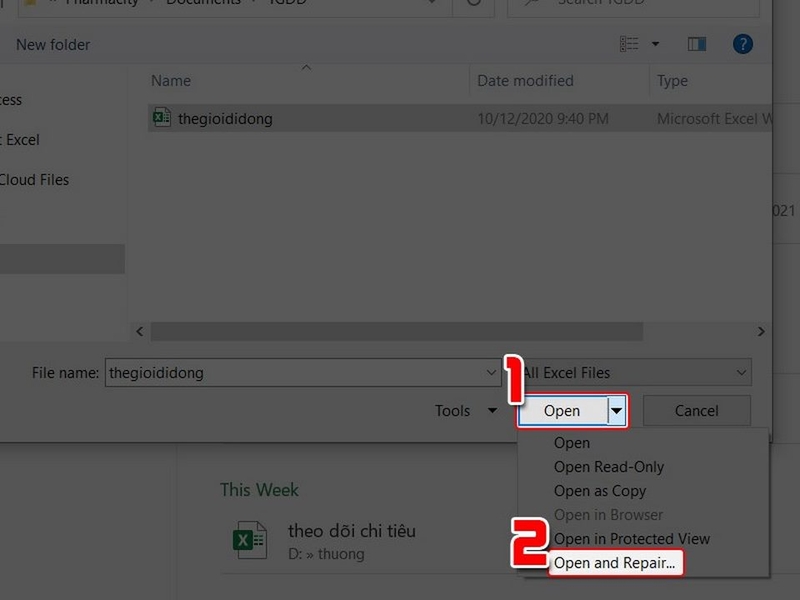The width and height of the screenshot is (800, 600).
Task: Click the This Week heading in Excel
Action: click(x=259, y=490)
